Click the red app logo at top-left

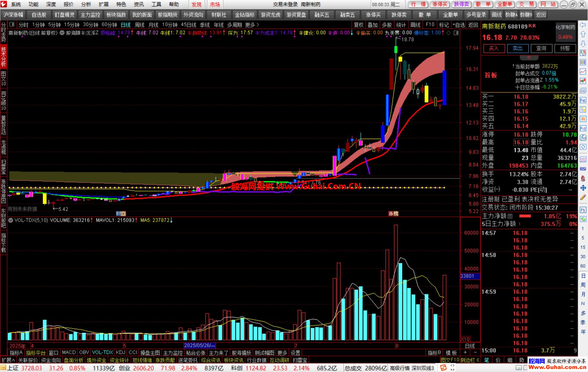4,4
